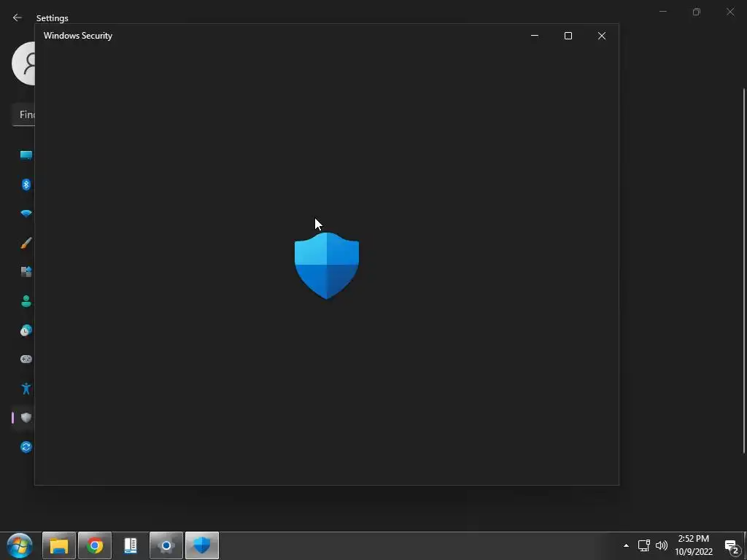This screenshot has height=560, width=747.
Task: Open Network & internet Wi-Fi icon in Settings
Action: 26,214
